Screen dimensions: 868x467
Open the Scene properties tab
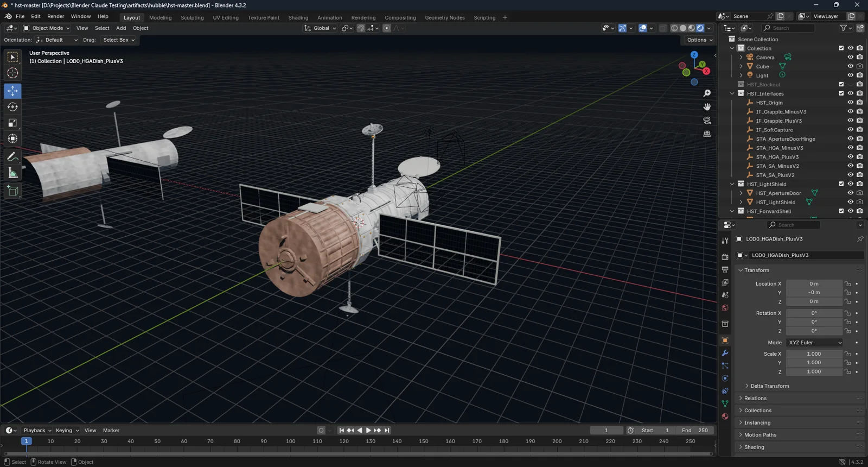tap(725, 295)
